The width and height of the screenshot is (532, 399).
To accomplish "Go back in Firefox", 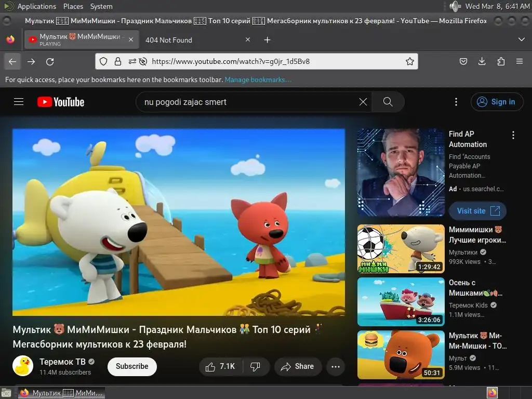I will (x=12, y=61).
